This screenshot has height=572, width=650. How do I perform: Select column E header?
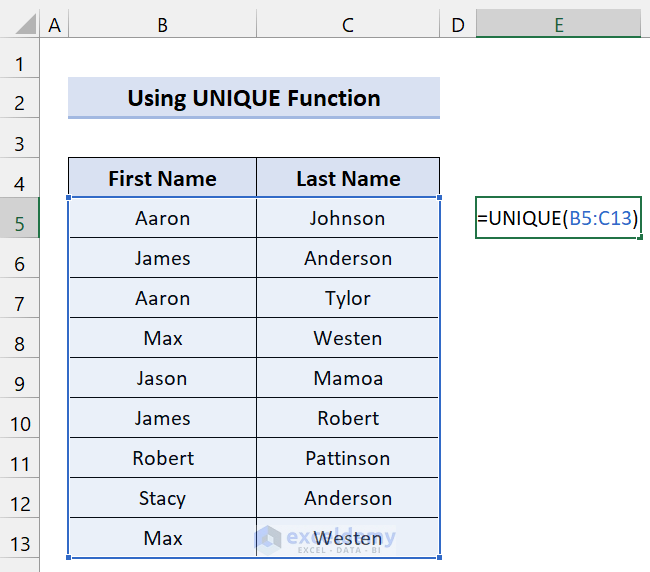point(558,24)
